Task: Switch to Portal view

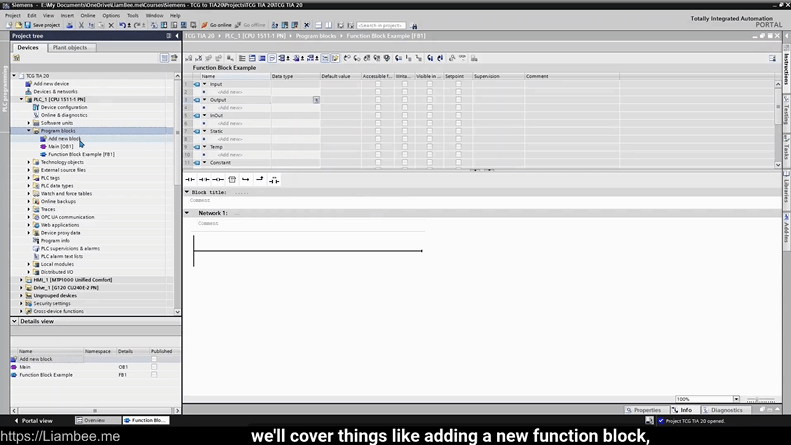Action: (35, 421)
